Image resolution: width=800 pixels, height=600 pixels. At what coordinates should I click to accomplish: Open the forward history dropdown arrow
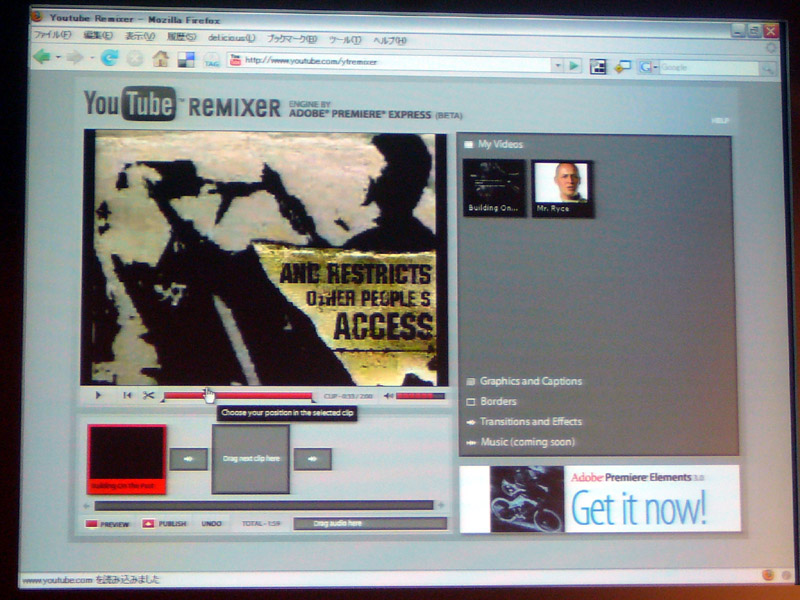[91, 58]
